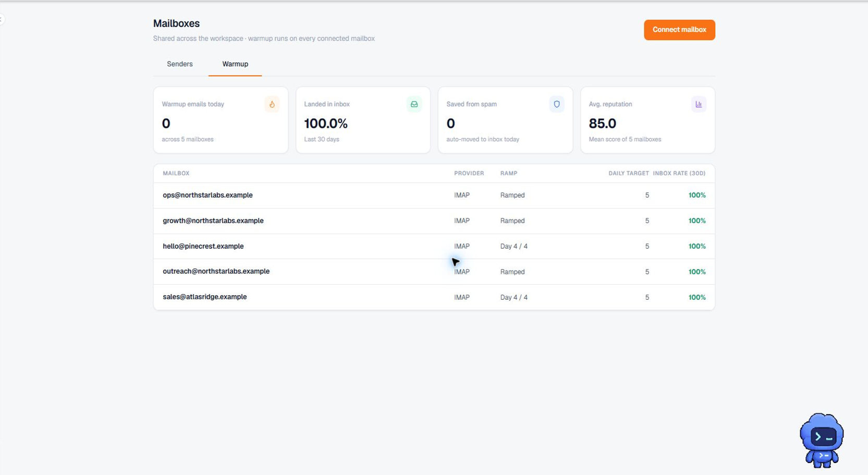This screenshot has width=868, height=475.
Task: Click the shield icon in Saved from spam card
Action: pyautogui.click(x=556, y=104)
